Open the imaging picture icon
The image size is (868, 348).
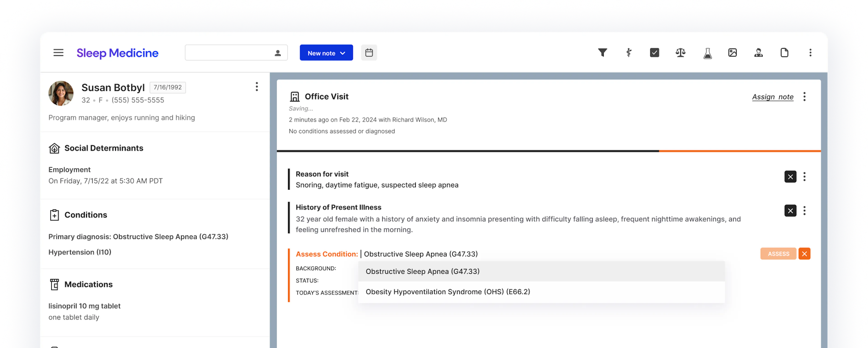(733, 52)
